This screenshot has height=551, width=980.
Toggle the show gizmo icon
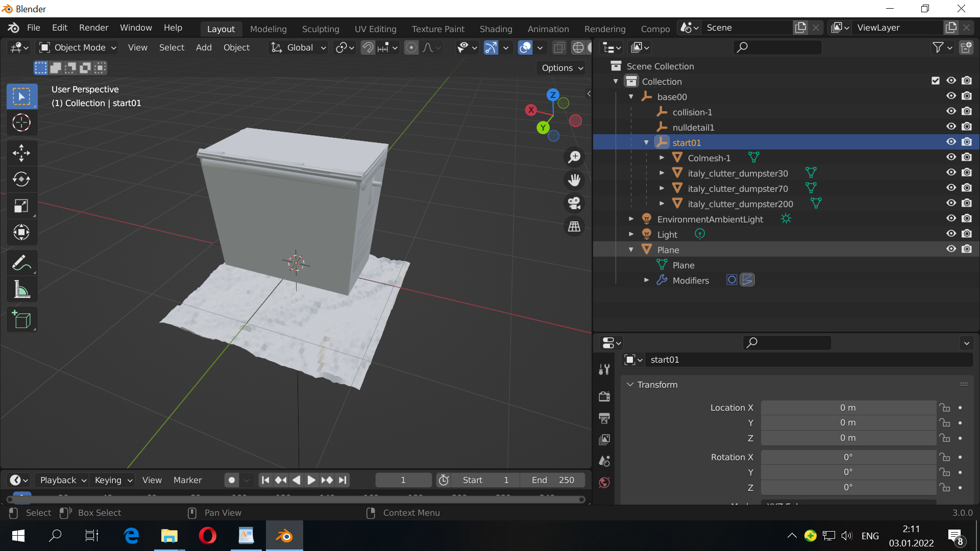[491, 47]
